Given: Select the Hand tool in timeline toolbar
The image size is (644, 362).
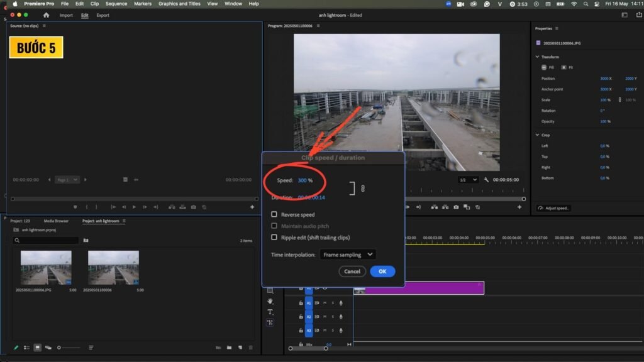Looking at the screenshot, I should pyautogui.click(x=270, y=301).
